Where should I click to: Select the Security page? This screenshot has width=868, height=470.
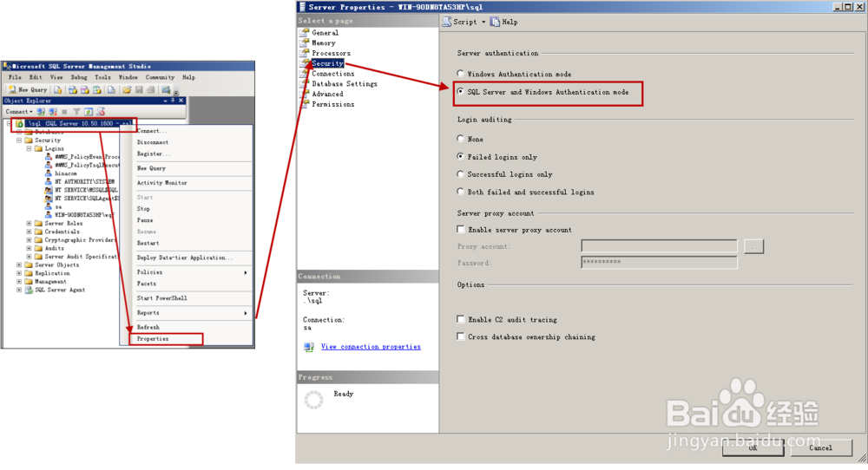click(327, 63)
